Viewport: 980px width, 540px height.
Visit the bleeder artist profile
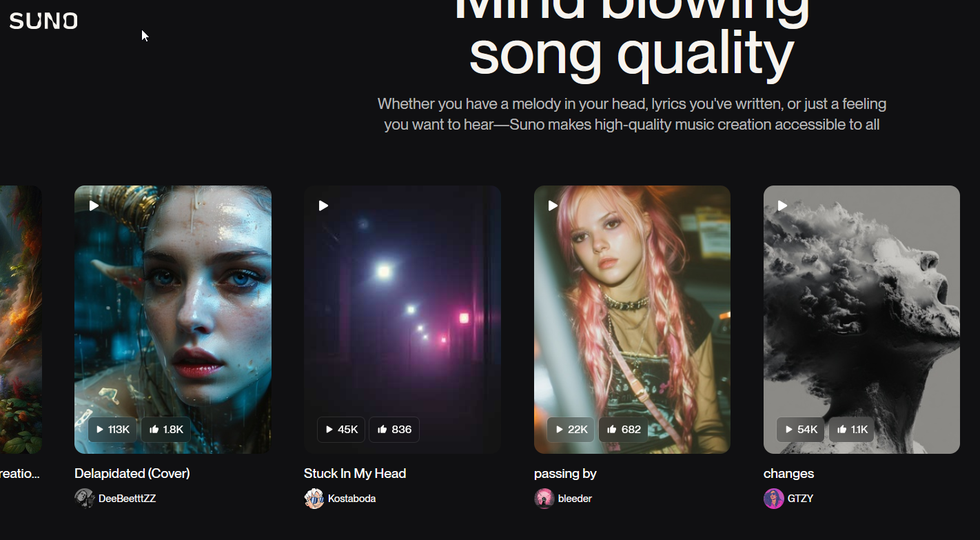pyautogui.click(x=575, y=499)
